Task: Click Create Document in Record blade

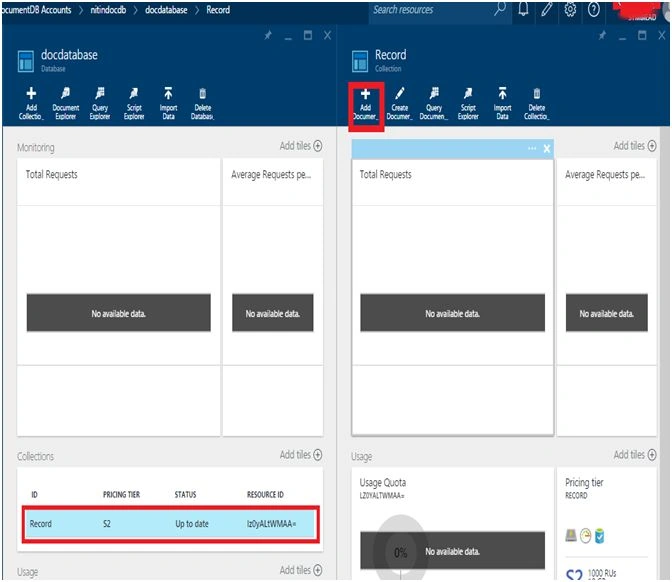Action: pyautogui.click(x=399, y=104)
